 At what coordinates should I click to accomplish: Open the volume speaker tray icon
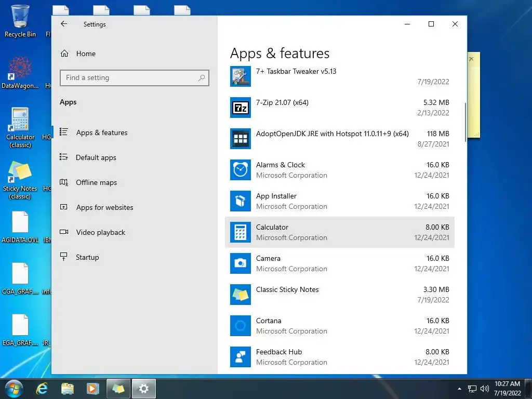point(485,389)
